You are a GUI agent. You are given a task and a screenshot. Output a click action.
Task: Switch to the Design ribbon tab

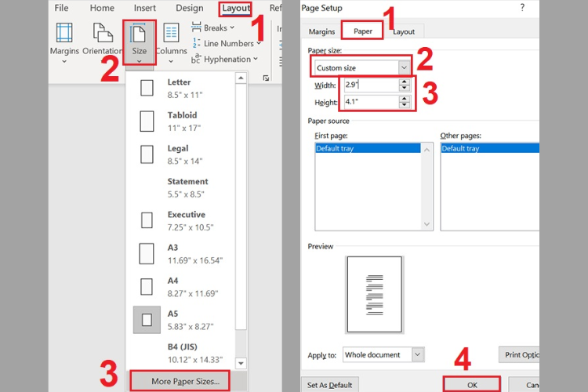[190, 8]
